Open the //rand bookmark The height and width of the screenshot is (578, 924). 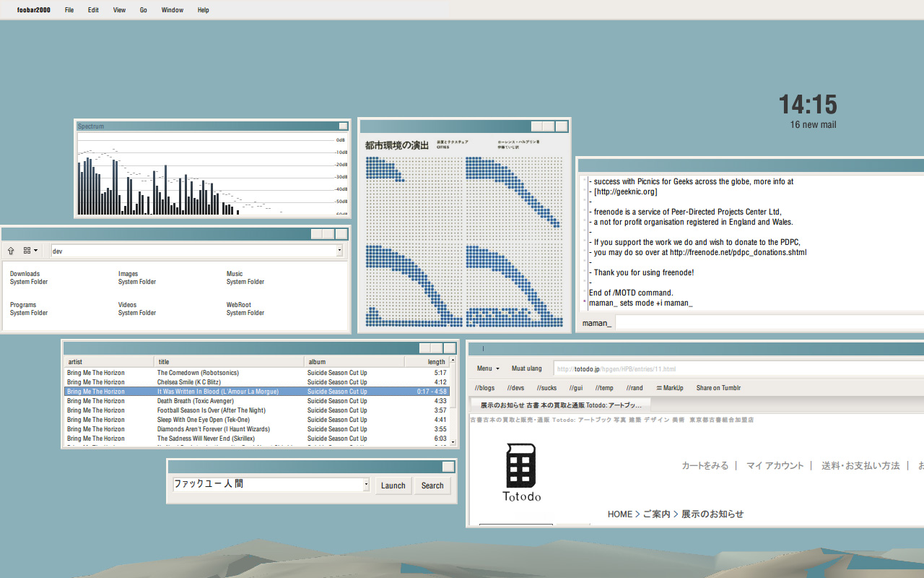[635, 388]
